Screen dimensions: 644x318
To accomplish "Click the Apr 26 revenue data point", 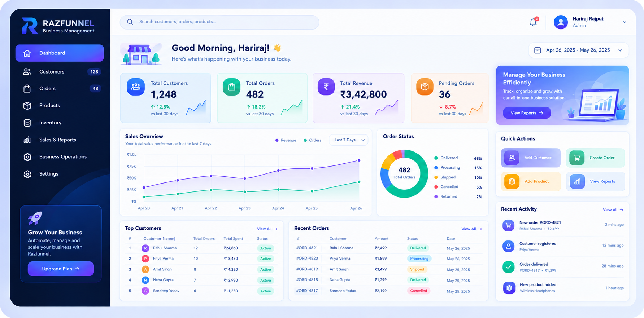I will pos(359,160).
